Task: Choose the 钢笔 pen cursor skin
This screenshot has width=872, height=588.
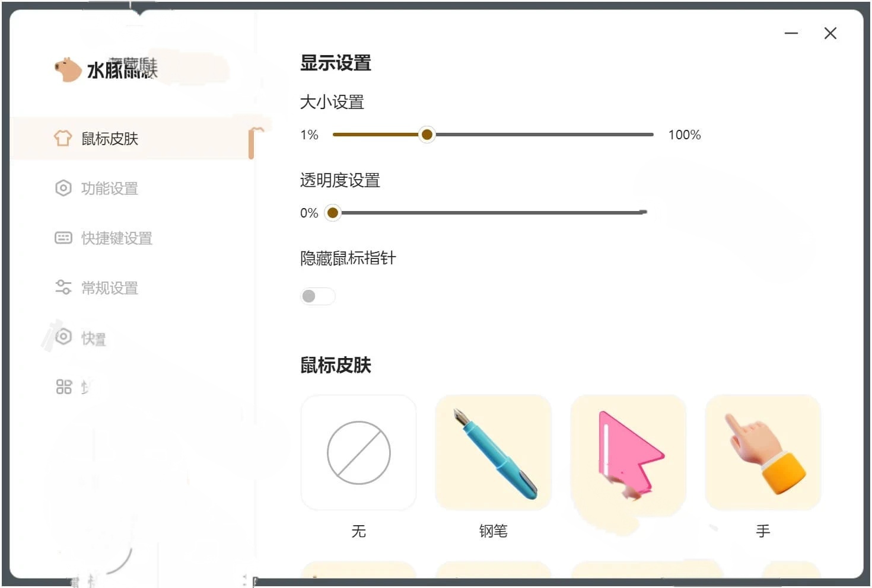Action: click(493, 452)
